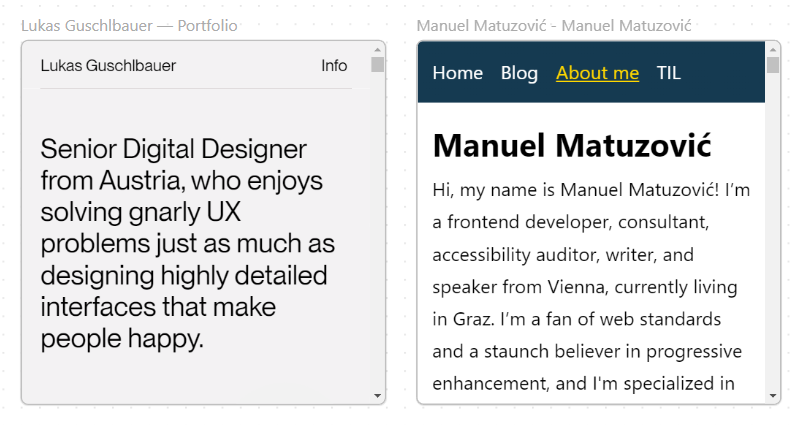Viewport: 803px width, 425px height.
Task: Click the scrollbar thumb in Manuel's frame
Action: [x=773, y=65]
